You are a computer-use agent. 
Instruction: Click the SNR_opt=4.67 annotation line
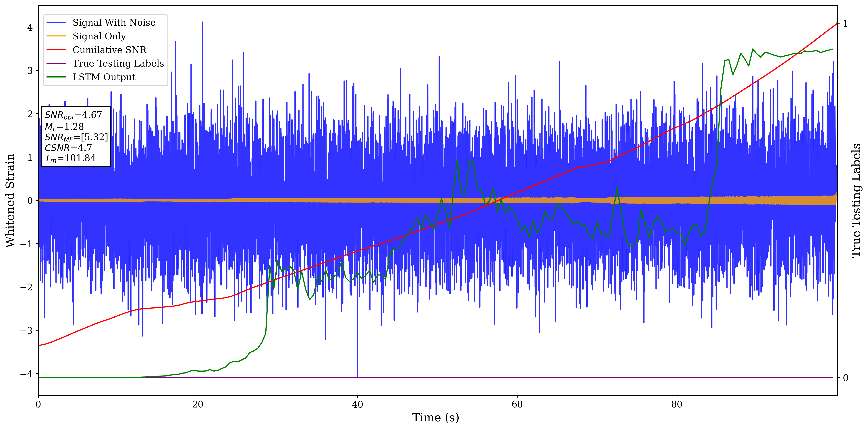pos(73,115)
